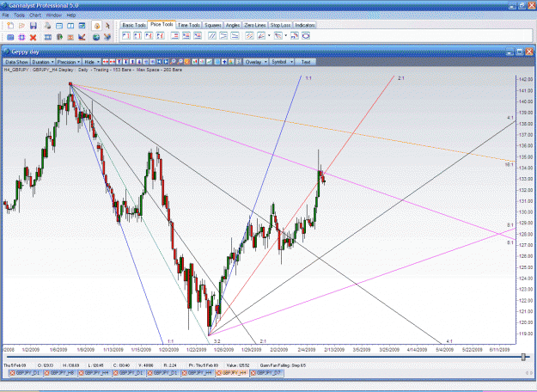Open the Help menu
537x392 pixels.
point(71,15)
